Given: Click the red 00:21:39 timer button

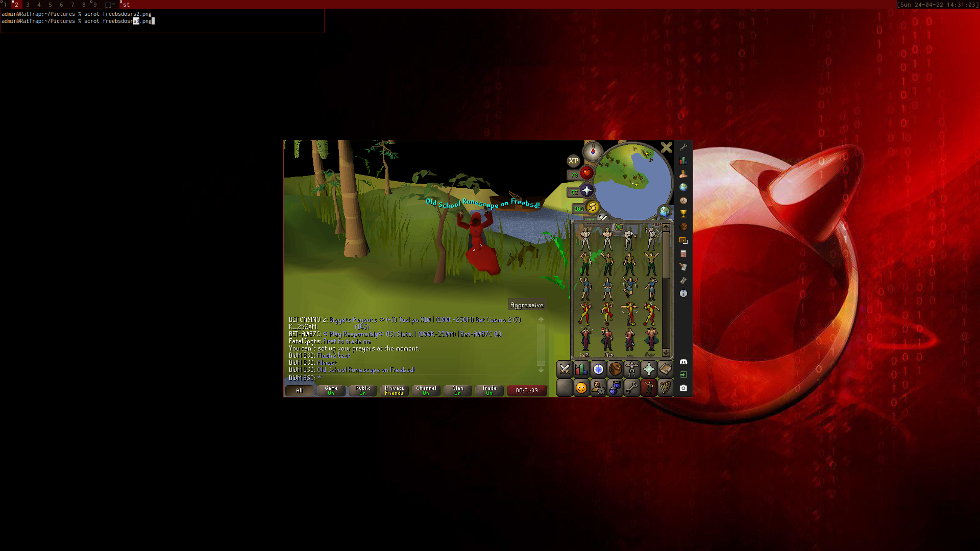Looking at the screenshot, I should pos(527,391).
